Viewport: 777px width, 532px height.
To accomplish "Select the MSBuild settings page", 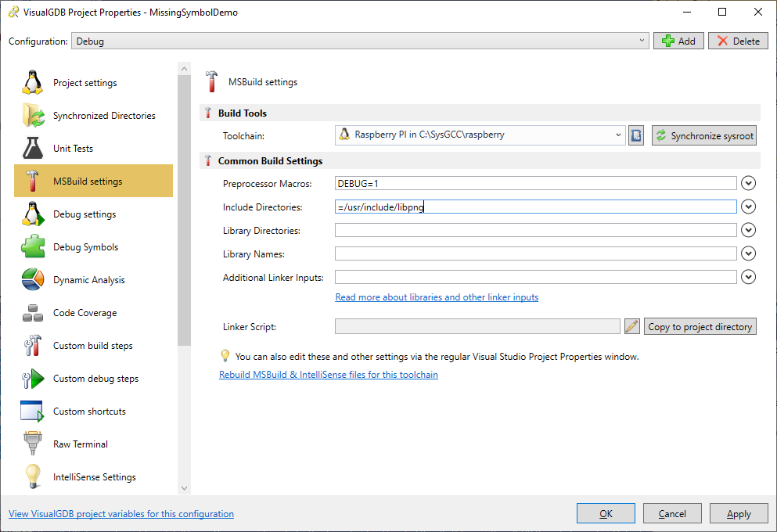I will (x=93, y=181).
